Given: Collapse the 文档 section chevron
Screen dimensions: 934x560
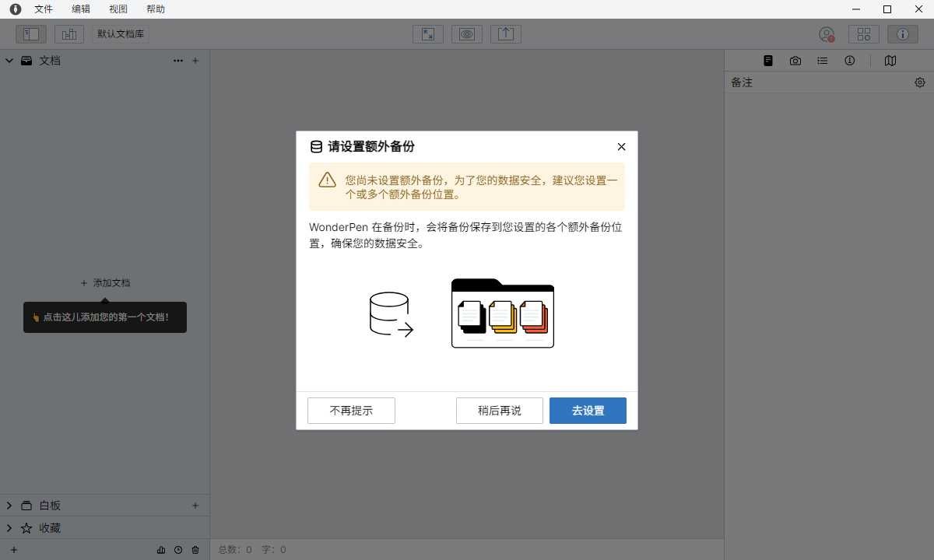Looking at the screenshot, I should pyautogui.click(x=9, y=60).
